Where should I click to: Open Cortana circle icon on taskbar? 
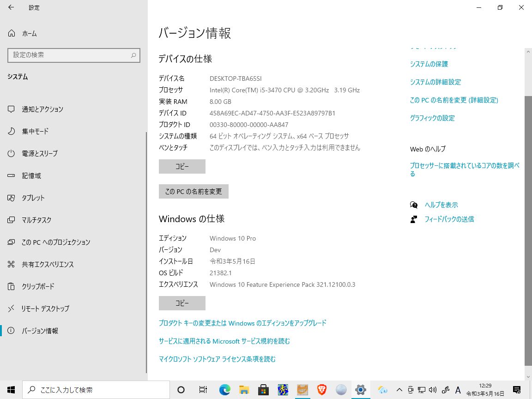pyautogui.click(x=181, y=390)
